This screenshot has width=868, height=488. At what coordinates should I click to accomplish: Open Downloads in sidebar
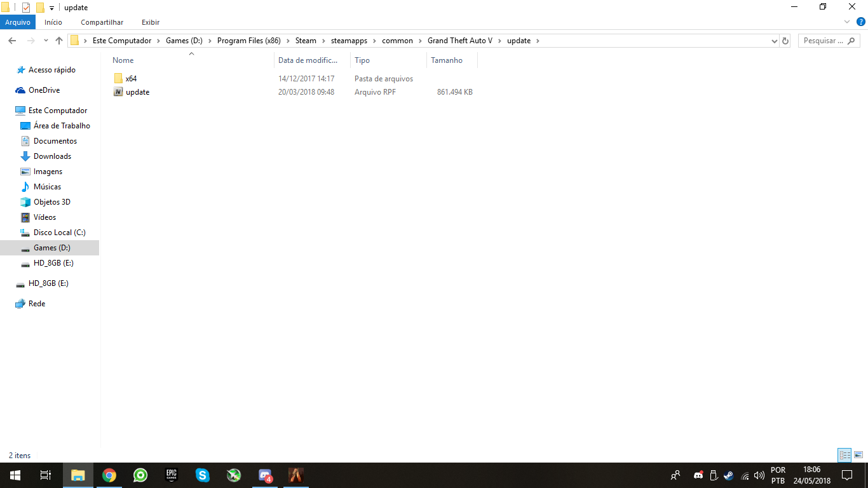pyautogui.click(x=52, y=156)
